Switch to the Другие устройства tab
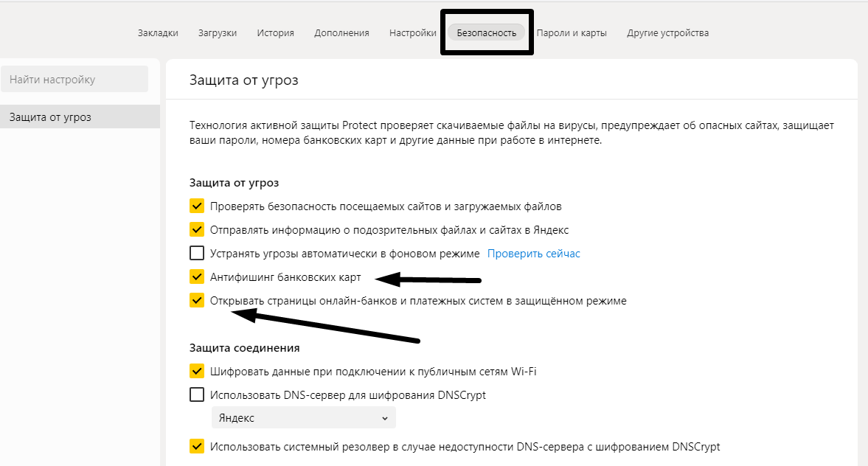The height and width of the screenshot is (466, 868). click(x=667, y=32)
